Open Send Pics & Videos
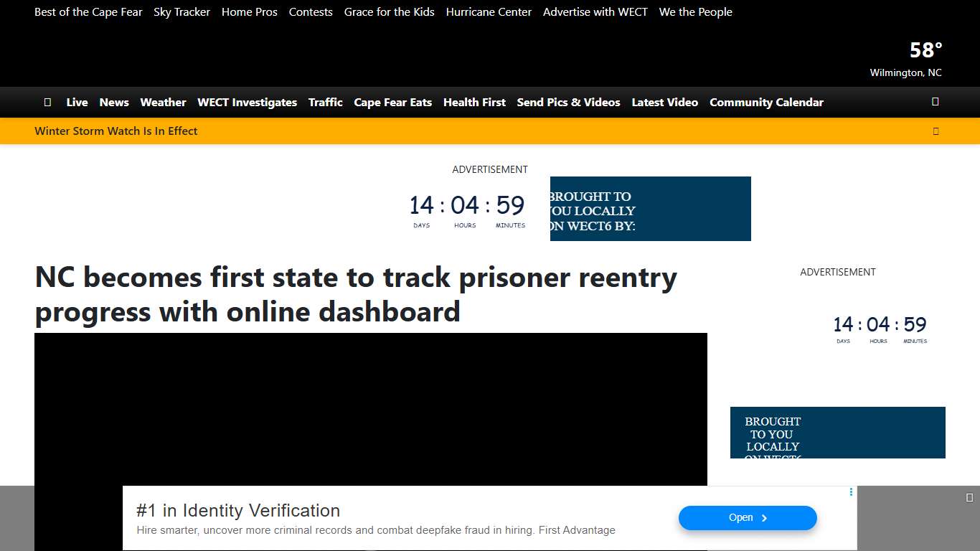The height and width of the screenshot is (551, 980). click(x=568, y=102)
